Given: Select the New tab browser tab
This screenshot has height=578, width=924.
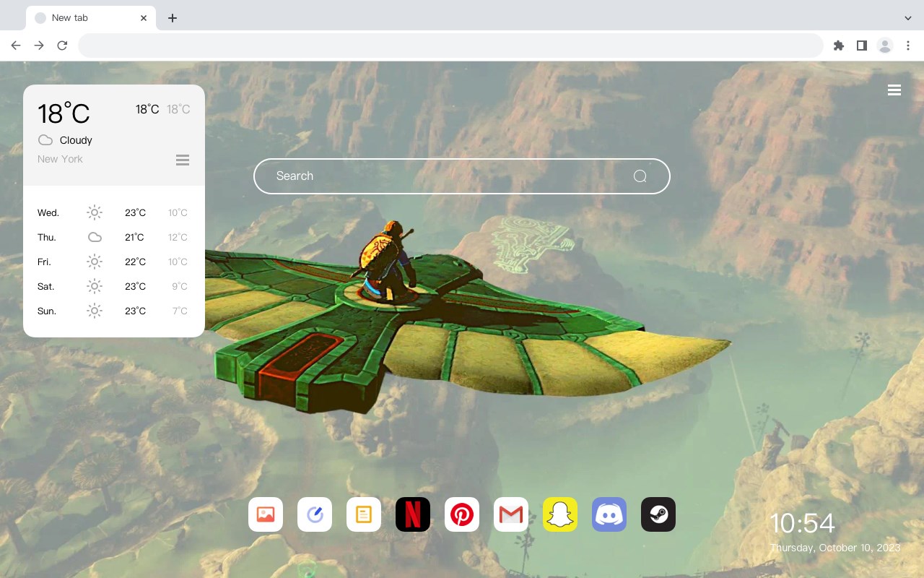Looking at the screenshot, I should [91, 18].
